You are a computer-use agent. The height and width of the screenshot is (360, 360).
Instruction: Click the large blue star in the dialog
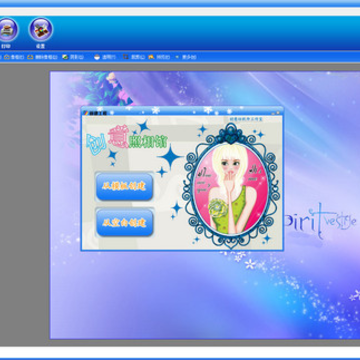coord(170,157)
